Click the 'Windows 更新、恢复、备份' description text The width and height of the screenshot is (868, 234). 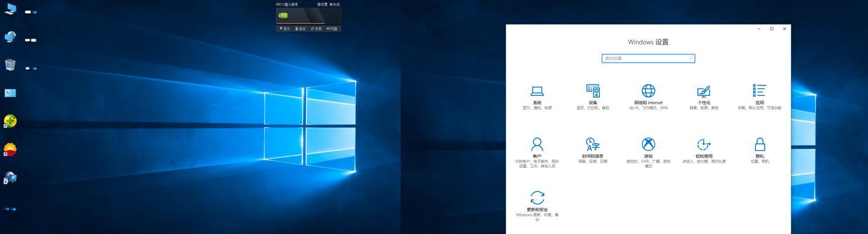pyautogui.click(x=537, y=217)
